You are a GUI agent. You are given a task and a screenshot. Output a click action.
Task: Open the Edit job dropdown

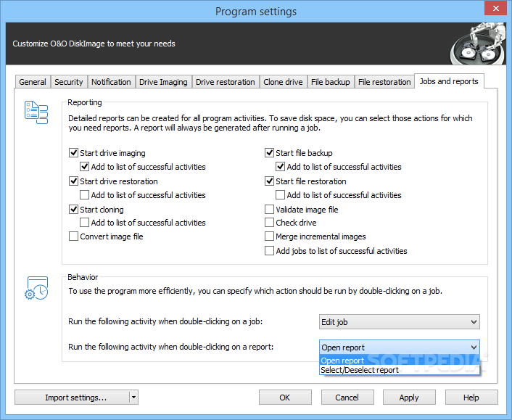[x=400, y=322]
